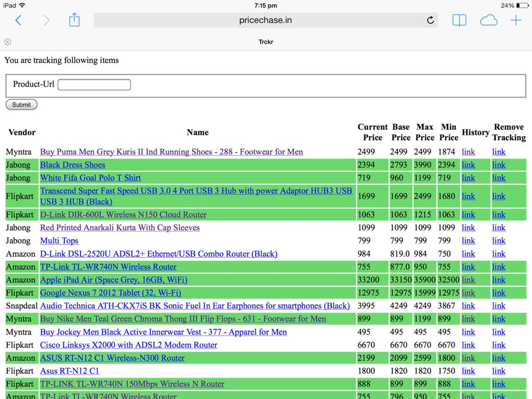Open Google Nexus 7 2012 Tablet link
The height and width of the screenshot is (399, 532).
pyautogui.click(x=111, y=292)
